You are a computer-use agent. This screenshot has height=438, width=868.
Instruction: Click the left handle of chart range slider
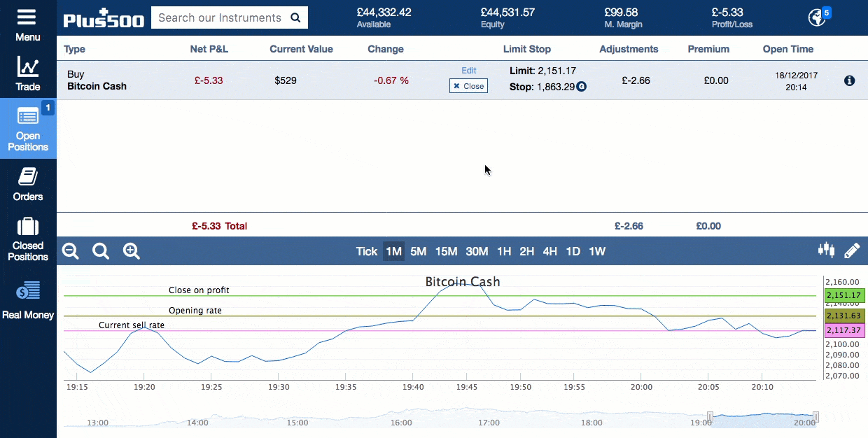[x=709, y=418]
